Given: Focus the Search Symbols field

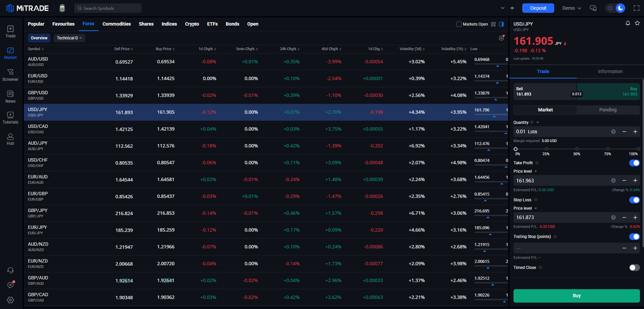Looking at the screenshot, I should (108, 8).
